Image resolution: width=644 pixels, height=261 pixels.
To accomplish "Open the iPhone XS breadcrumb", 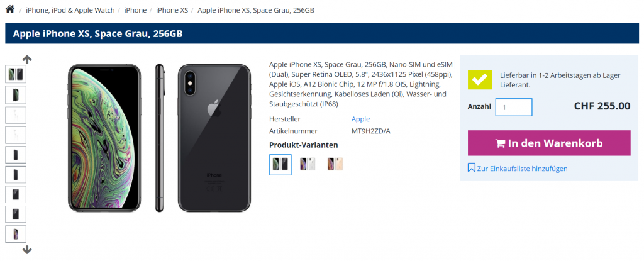I will pos(172,10).
